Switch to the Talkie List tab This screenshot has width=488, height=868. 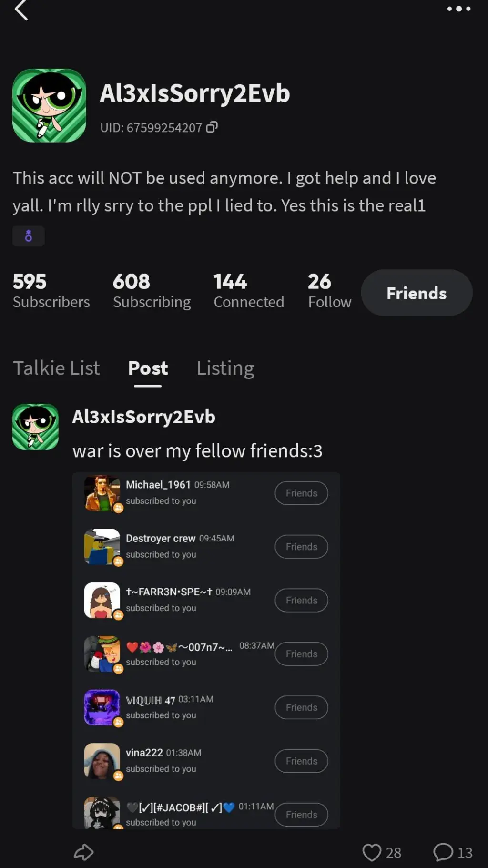(x=56, y=368)
